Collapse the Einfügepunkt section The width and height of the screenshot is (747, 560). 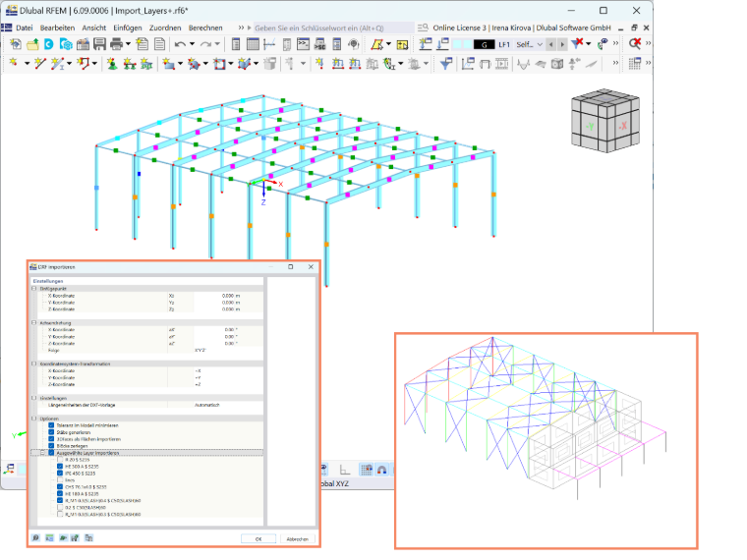coord(33,289)
